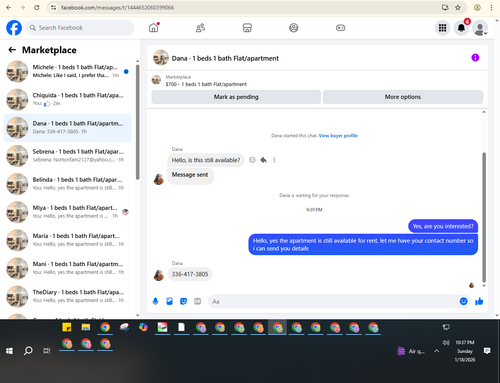
Task: Open the account profile menu
Action: 480,28
